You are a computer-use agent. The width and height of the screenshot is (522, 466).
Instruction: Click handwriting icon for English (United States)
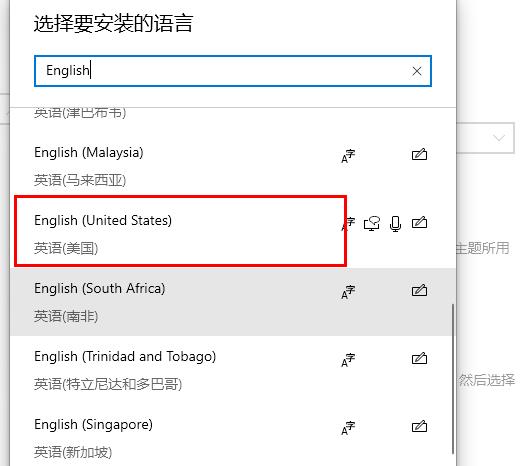pyautogui.click(x=419, y=222)
